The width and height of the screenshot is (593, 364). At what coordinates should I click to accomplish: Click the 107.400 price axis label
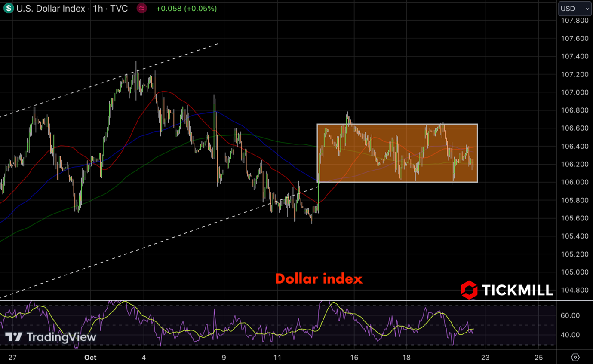(574, 57)
